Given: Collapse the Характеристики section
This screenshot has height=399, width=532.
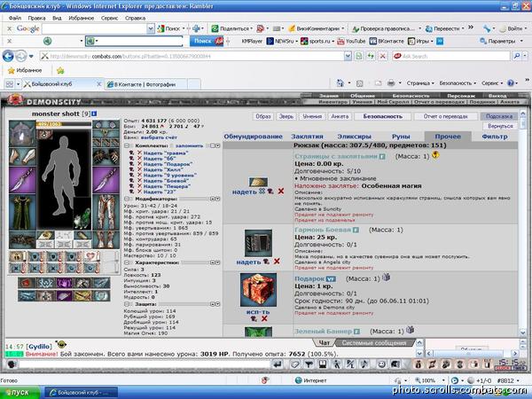Looking at the screenshot, I should pos(127,262).
